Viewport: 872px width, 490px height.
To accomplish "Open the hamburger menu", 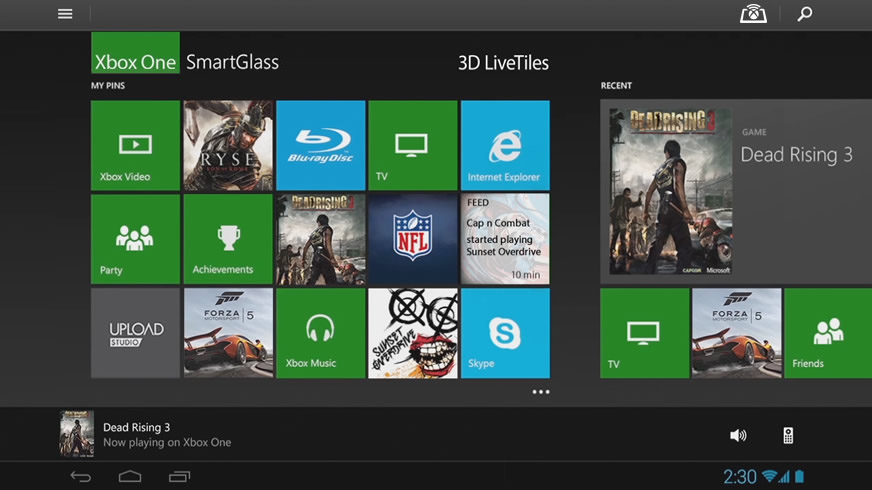I will (65, 14).
